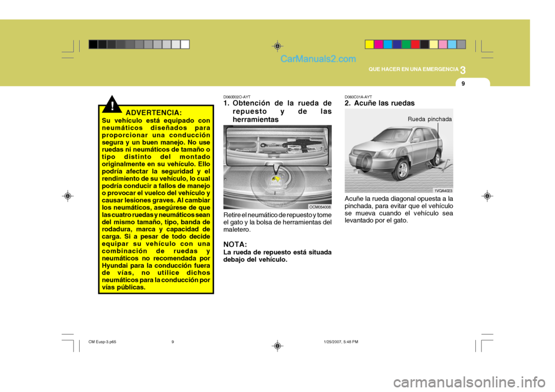Click paragraph starting 'Acuñe la rueda diagonal opuesta'
Image resolution: width=555 pixels, height=392 pixels.
coord(399,209)
